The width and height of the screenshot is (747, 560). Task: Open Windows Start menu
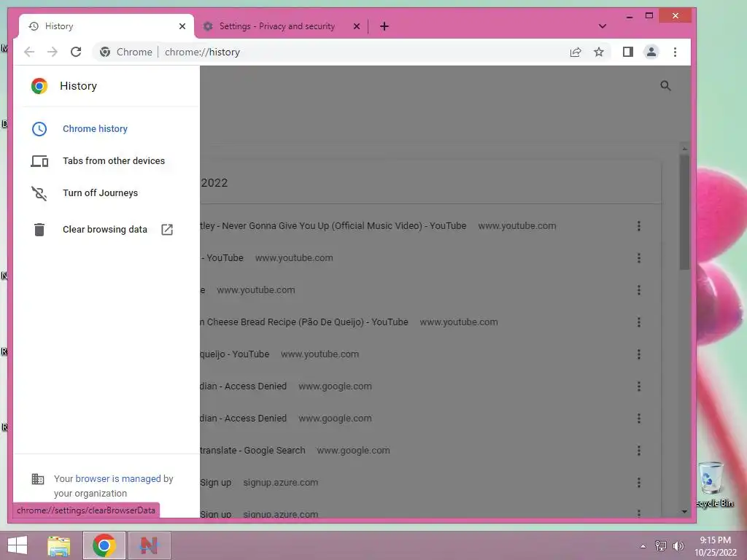[18, 545]
